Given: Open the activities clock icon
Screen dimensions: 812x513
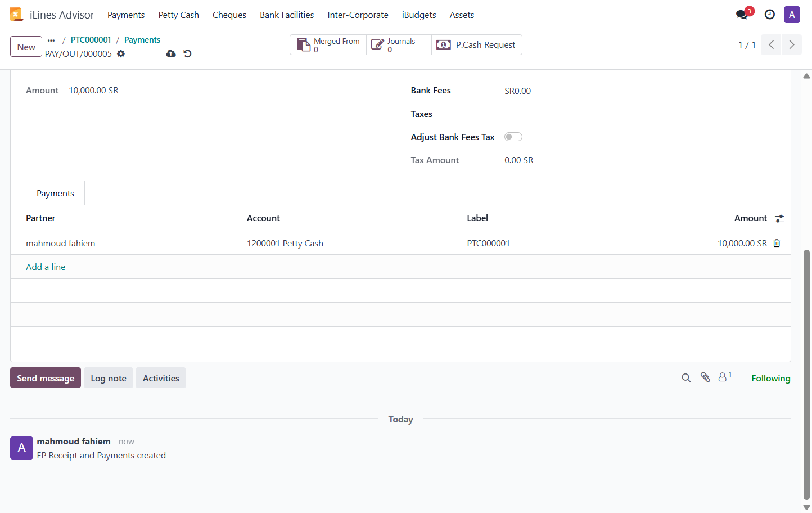Looking at the screenshot, I should click(770, 15).
